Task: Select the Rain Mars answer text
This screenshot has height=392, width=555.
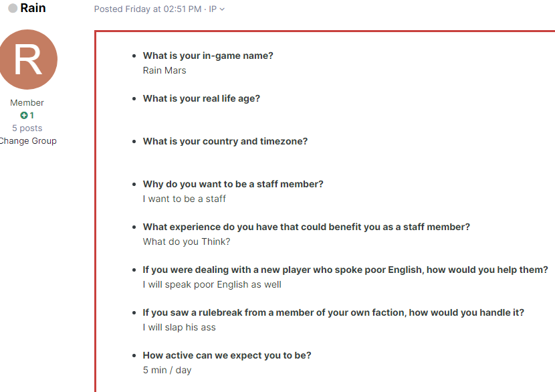Action: 164,70
